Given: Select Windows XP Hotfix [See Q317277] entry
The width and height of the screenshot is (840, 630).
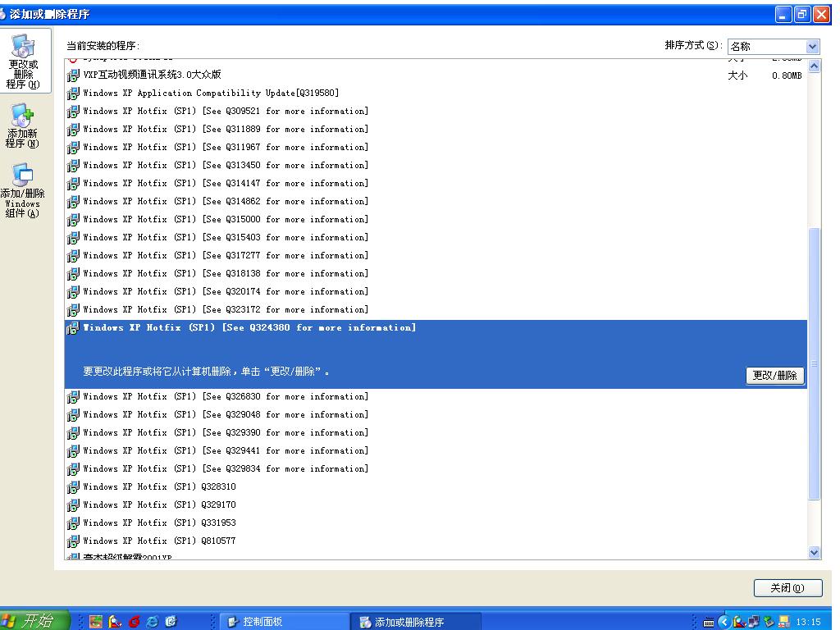Looking at the screenshot, I should (x=436, y=256).
